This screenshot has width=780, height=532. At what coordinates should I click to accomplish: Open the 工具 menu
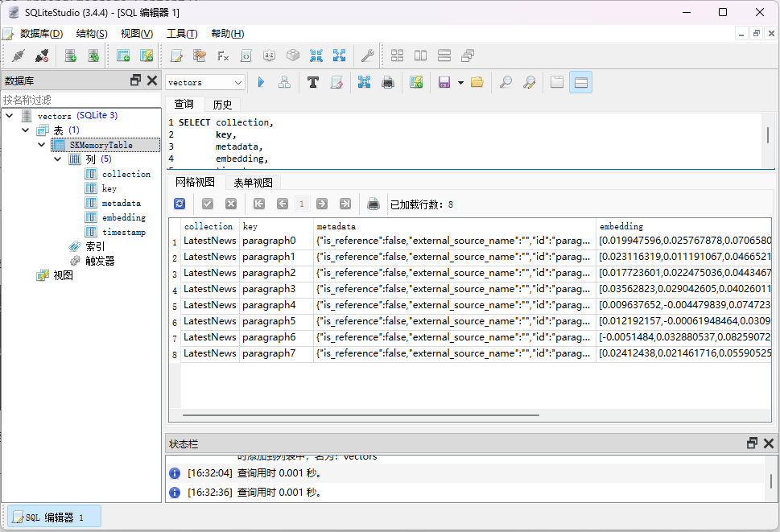181,34
